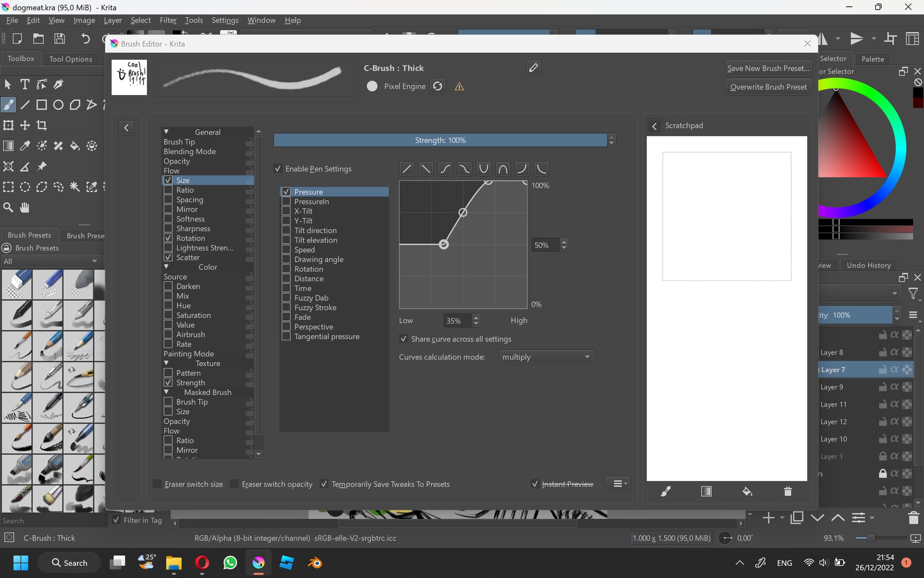Select the Text tool in toolbox
Screen dimensions: 924x578
point(25,84)
